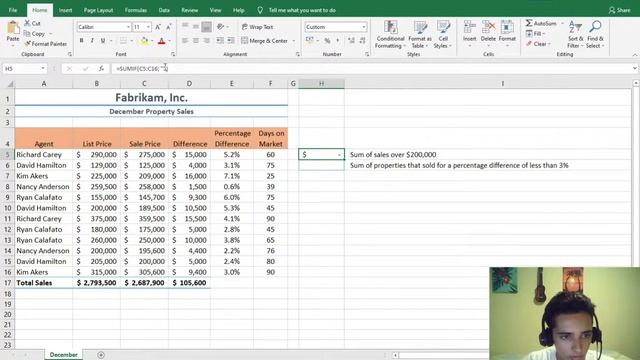The height and width of the screenshot is (360, 640).
Task: Switch to the Review tab
Action: tap(189, 10)
